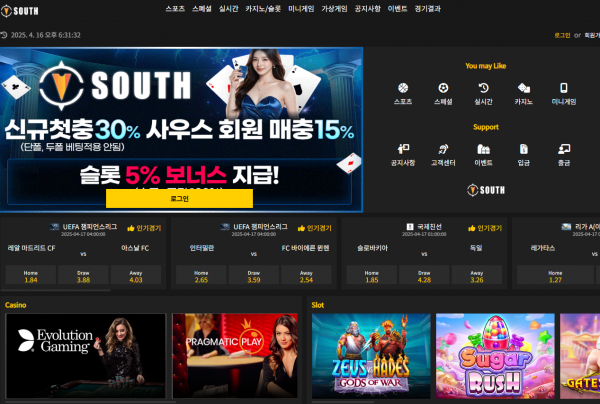This screenshot has height=404, width=600.
Task: Select the 실시간 clock icon
Action: pyautogui.click(x=483, y=89)
